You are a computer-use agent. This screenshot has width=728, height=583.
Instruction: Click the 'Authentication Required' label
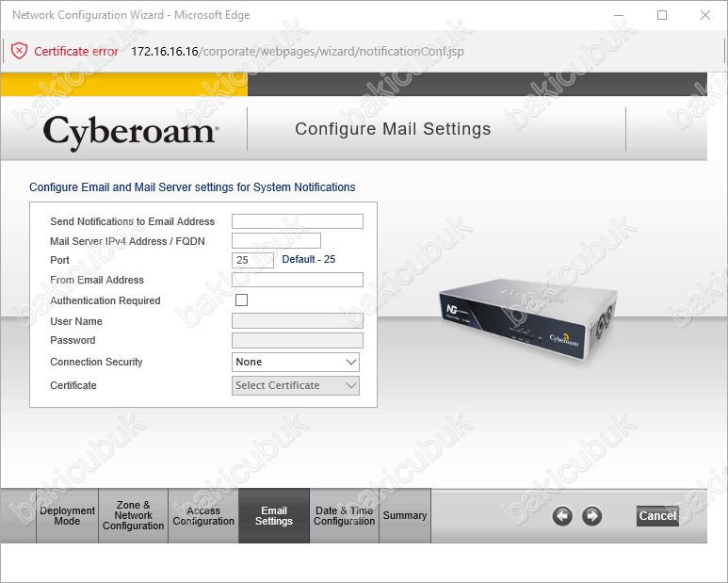[x=105, y=300]
